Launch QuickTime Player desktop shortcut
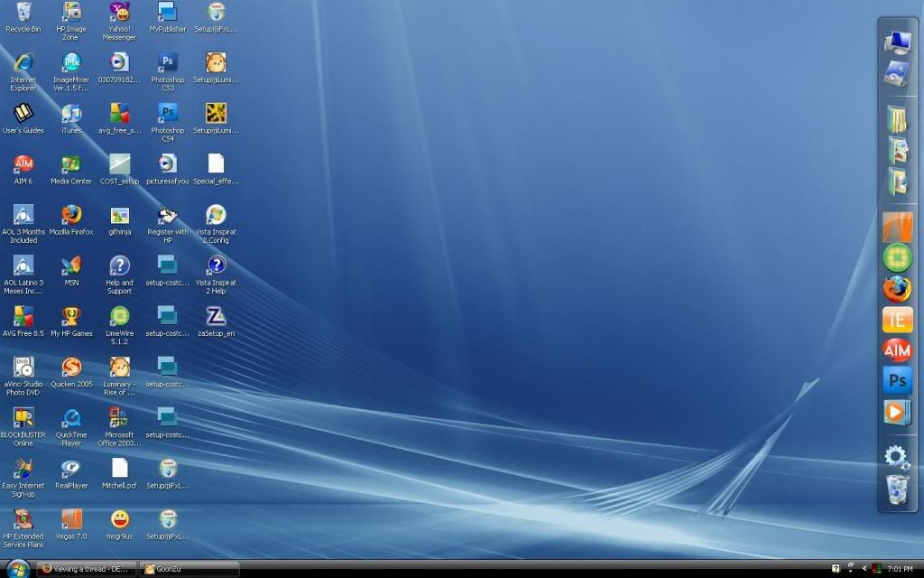The height and width of the screenshot is (578, 924). point(71,426)
